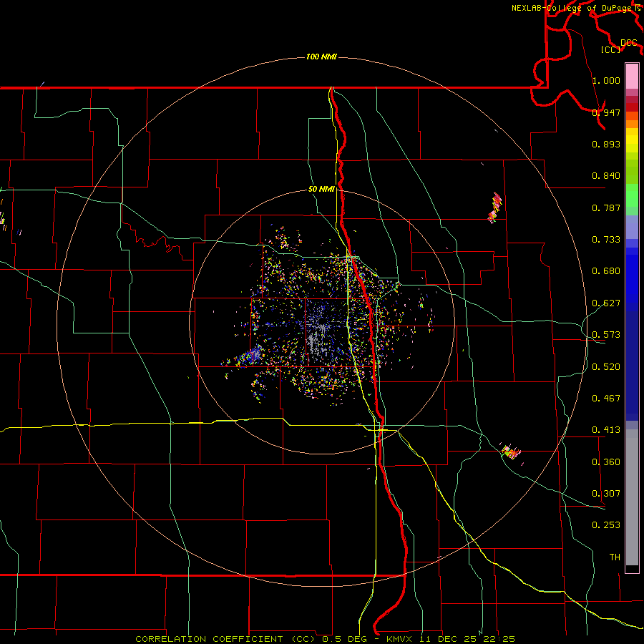Click the 0.467 legend value
Image resolution: width=644 pixels, height=644 pixels.
tap(606, 399)
